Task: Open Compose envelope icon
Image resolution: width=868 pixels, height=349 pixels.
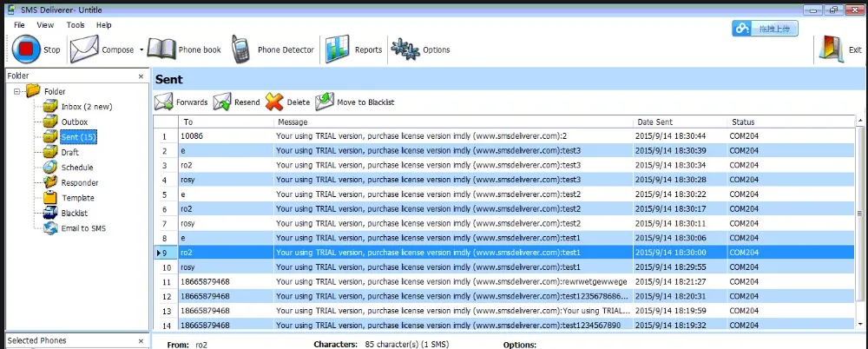Action: coord(84,49)
